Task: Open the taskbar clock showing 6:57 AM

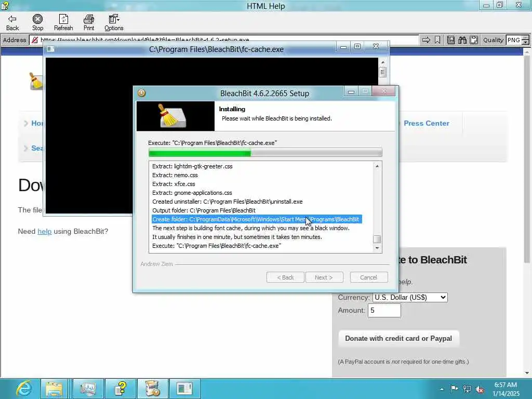Action: pos(506,389)
